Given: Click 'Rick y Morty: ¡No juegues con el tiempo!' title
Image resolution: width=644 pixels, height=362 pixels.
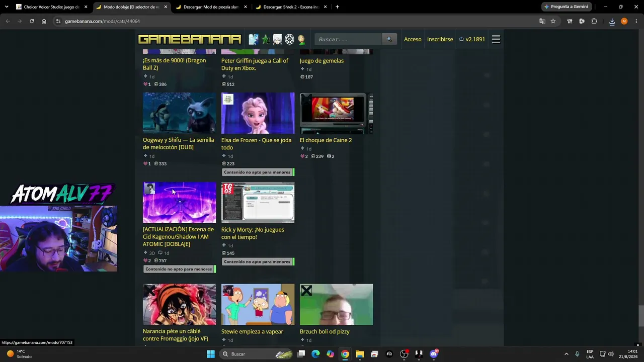Looking at the screenshot, I should [x=253, y=233].
